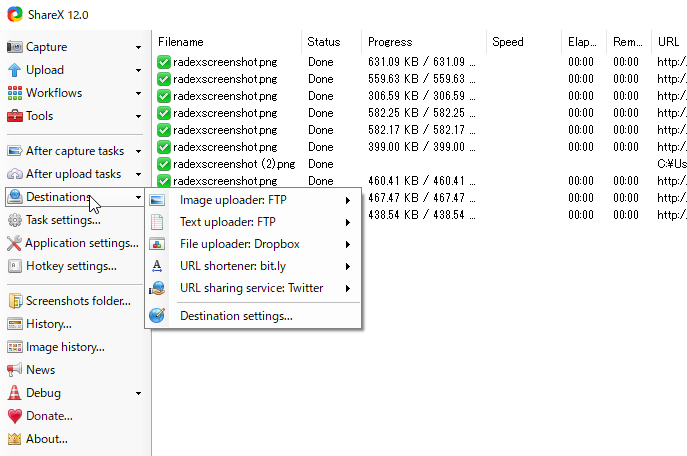This screenshot has height=456, width=687.
Task: Click the Destination settings globe-pencil icon
Action: pyautogui.click(x=157, y=315)
